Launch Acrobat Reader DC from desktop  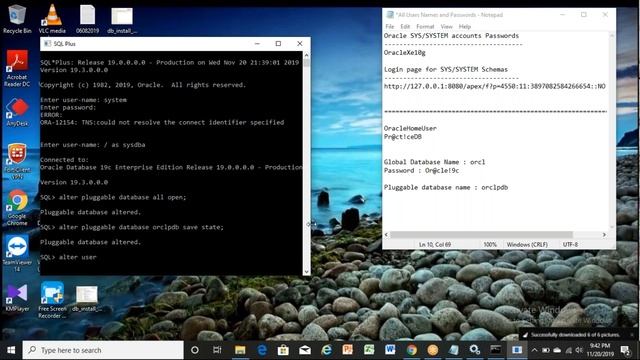point(17,68)
